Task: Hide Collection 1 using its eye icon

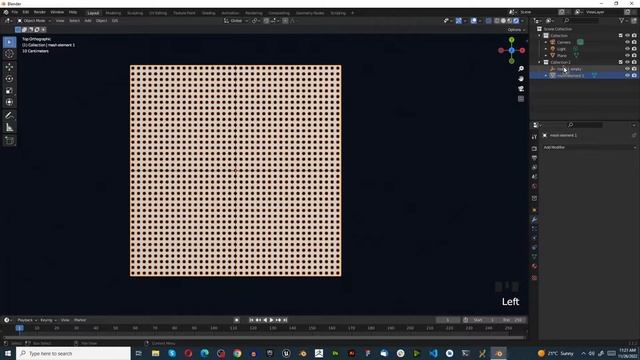Action: point(627,62)
